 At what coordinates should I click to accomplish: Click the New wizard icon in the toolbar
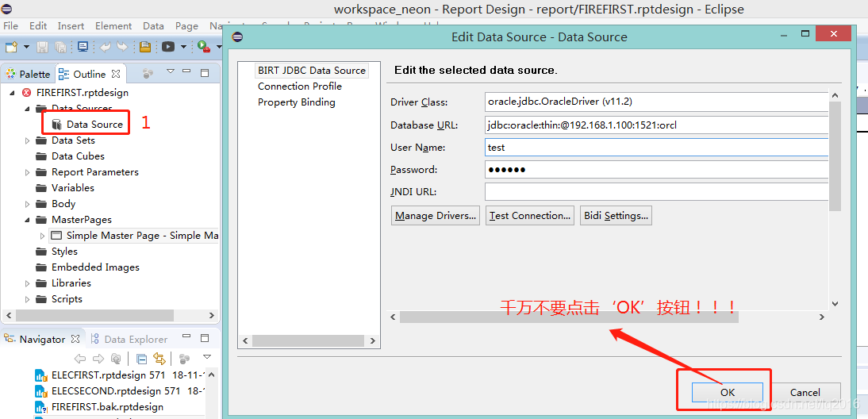pyautogui.click(x=11, y=47)
